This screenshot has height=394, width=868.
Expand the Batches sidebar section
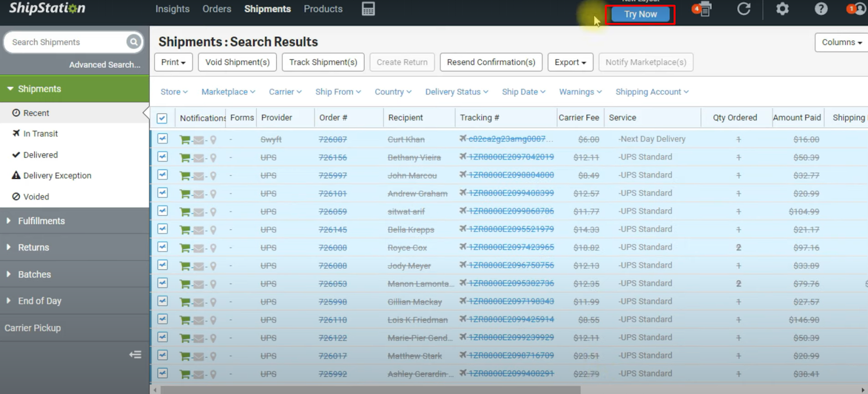(x=75, y=274)
